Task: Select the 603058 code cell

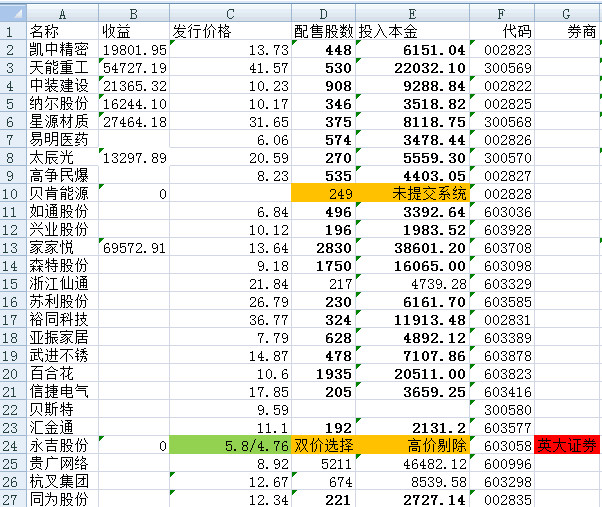Action: [502, 445]
